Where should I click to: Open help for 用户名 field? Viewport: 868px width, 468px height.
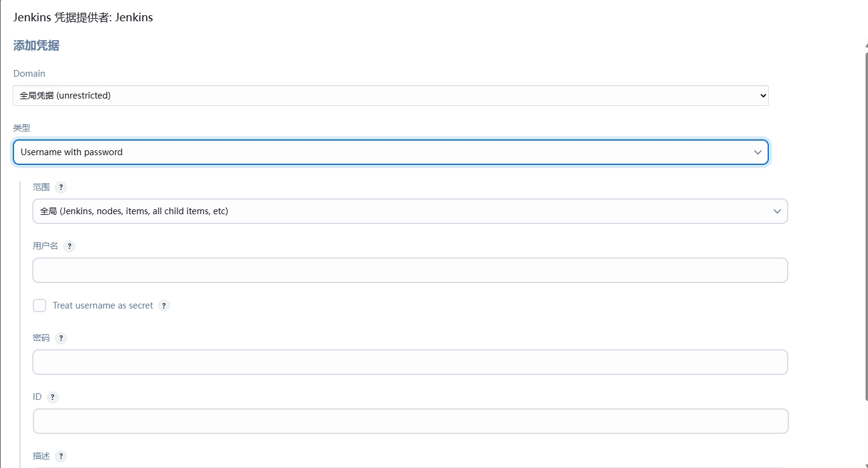coord(69,246)
